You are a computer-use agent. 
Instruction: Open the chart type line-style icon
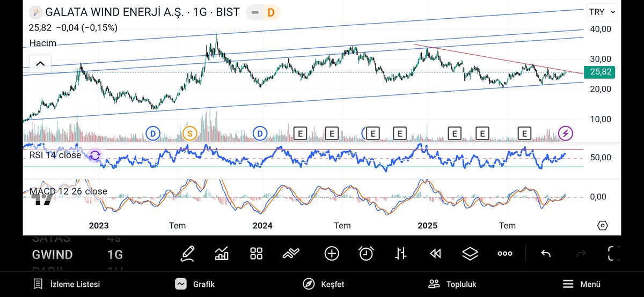(291, 253)
